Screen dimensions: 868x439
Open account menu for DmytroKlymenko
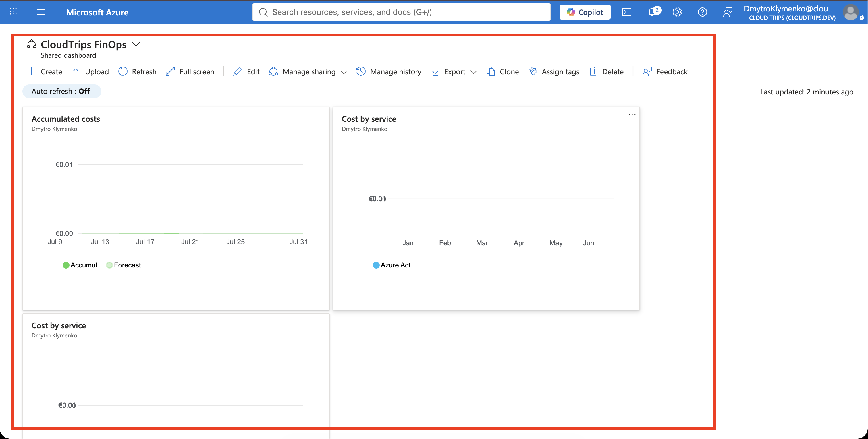tap(789, 12)
